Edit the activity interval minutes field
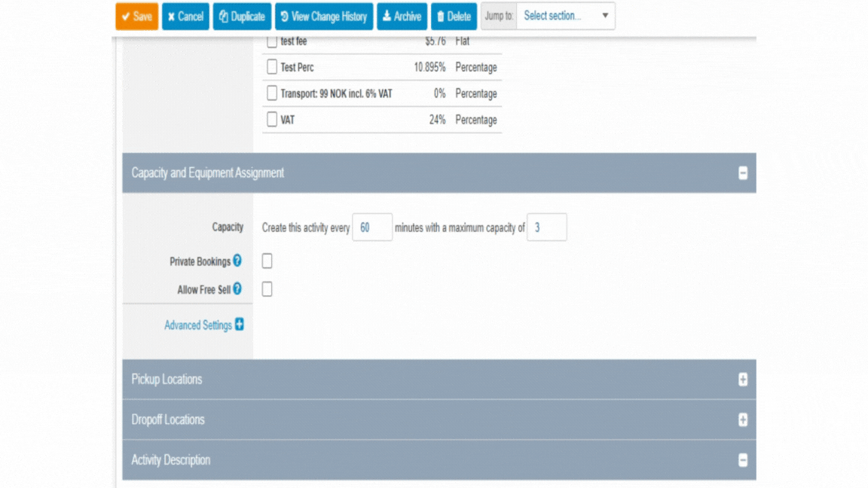The height and width of the screenshot is (488, 868). tap(372, 227)
